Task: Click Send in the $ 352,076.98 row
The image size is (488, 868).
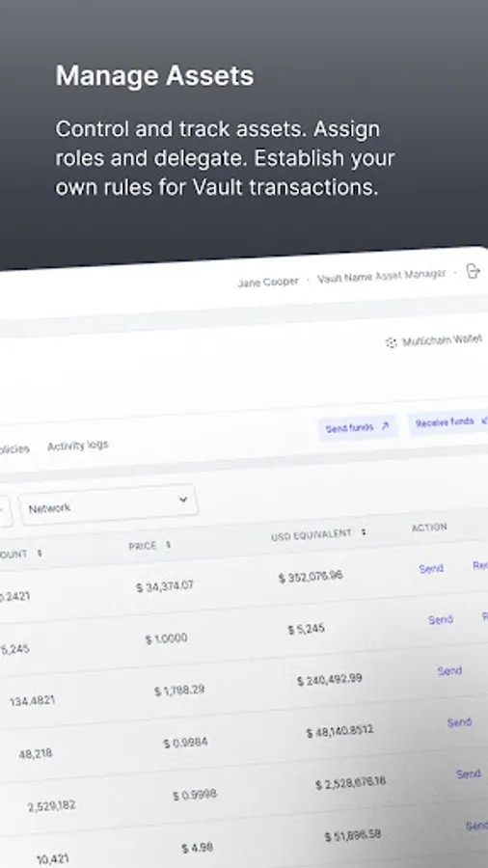Action: [x=431, y=568]
